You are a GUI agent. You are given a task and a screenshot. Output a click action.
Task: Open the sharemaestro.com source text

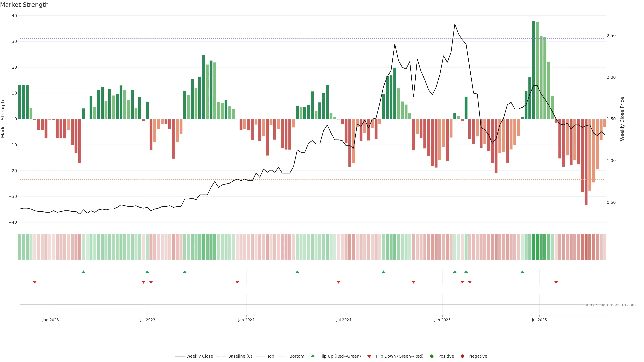pyautogui.click(x=609, y=305)
